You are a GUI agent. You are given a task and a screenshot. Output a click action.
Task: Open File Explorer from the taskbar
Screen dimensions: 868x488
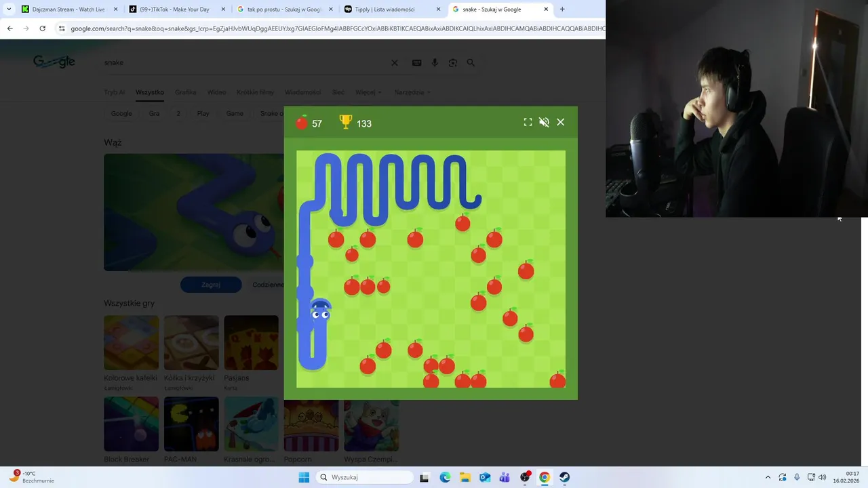point(465,477)
